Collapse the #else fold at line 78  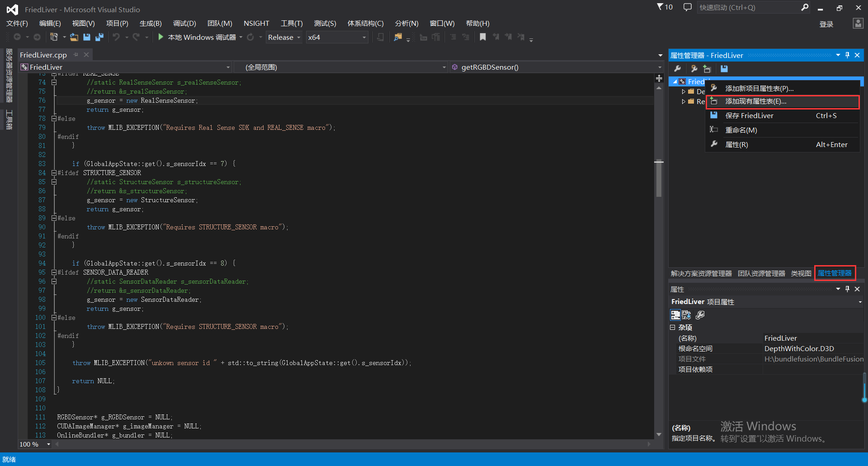[54, 119]
